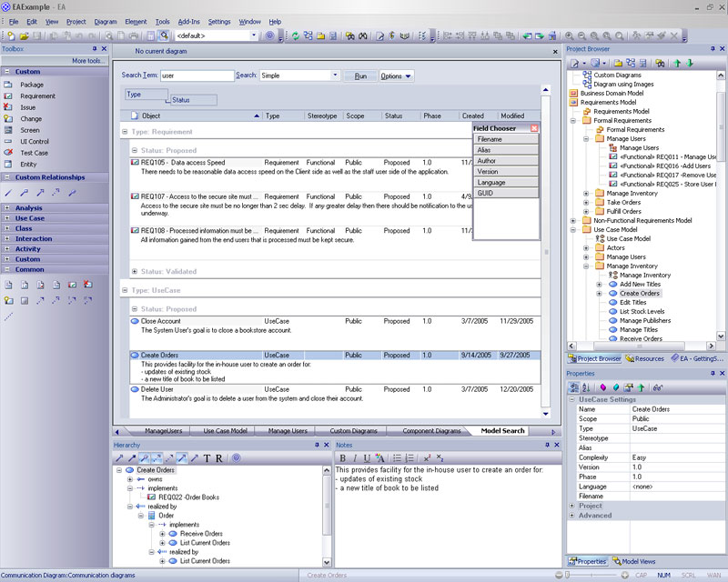Screen dimensions: 728x582
Task: Click the Bold button in the Notes toolbar
Action: click(342, 457)
